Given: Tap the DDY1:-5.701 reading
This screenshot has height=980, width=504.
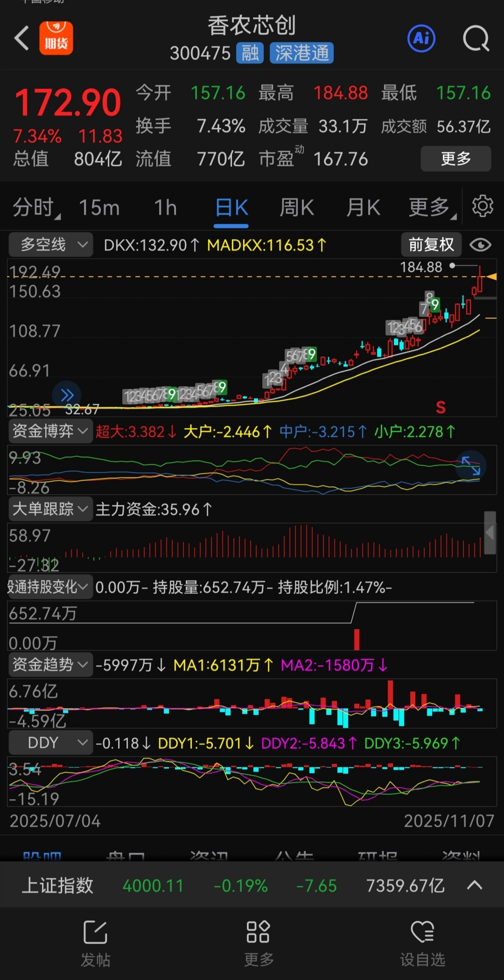Looking at the screenshot, I should pos(206,743).
